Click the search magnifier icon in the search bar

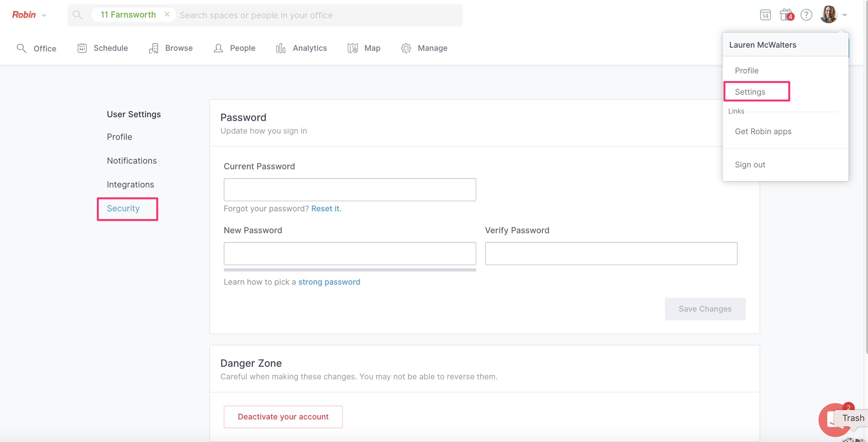coord(77,15)
